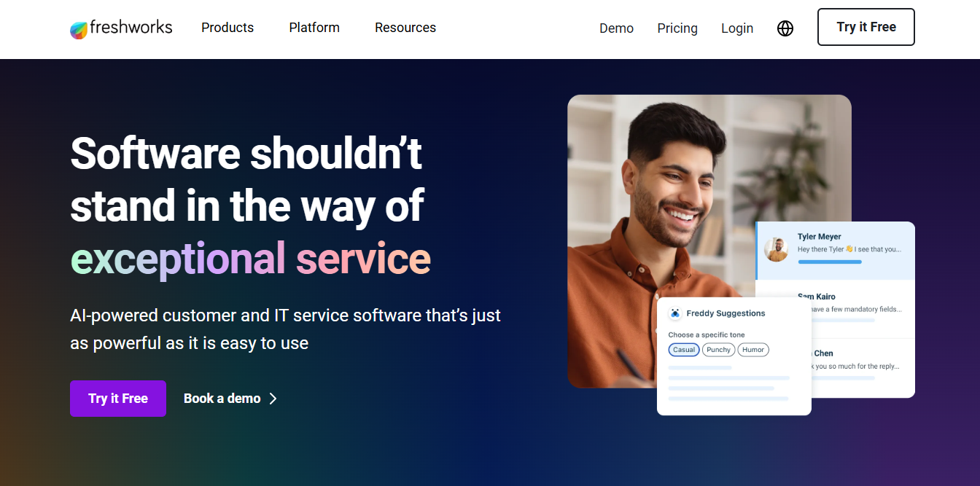Click the Book a demo link
The image size is (980, 486).
pyautogui.click(x=222, y=398)
